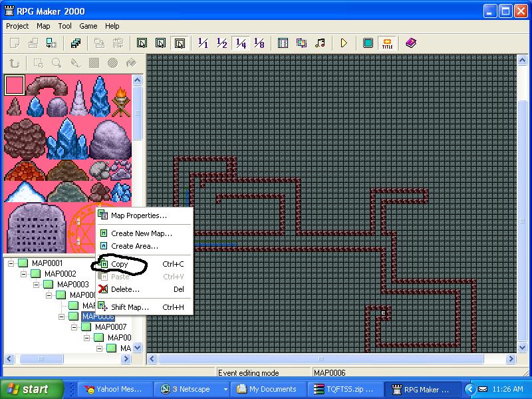Choose the Select rectangle tool

pos(38,63)
